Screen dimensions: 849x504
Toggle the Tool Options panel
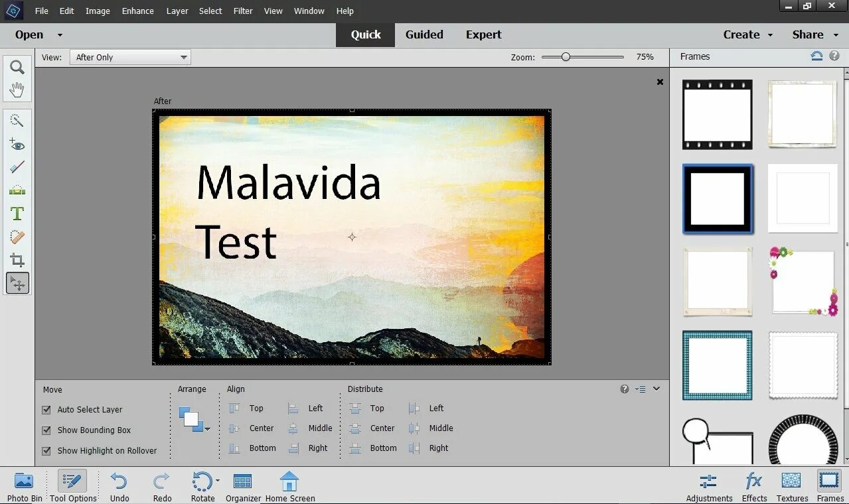pyautogui.click(x=72, y=486)
